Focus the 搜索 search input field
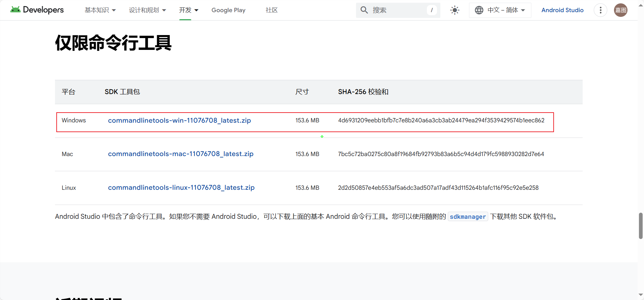Image resolution: width=644 pixels, height=300 pixels. pos(398,10)
